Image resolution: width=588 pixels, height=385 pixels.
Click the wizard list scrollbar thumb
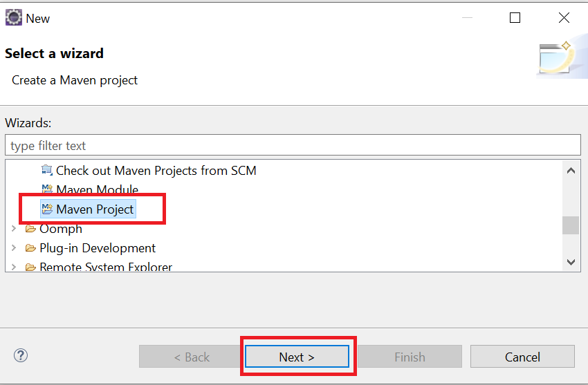coord(570,225)
